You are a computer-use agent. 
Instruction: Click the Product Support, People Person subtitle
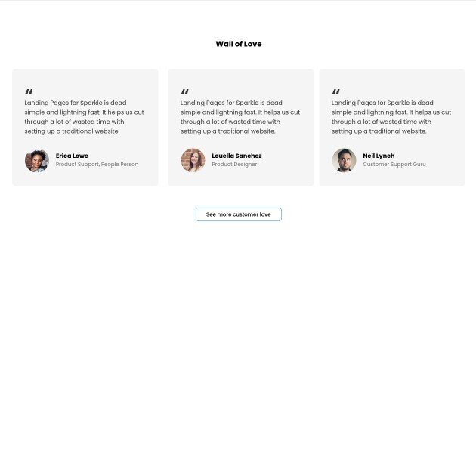point(97,164)
